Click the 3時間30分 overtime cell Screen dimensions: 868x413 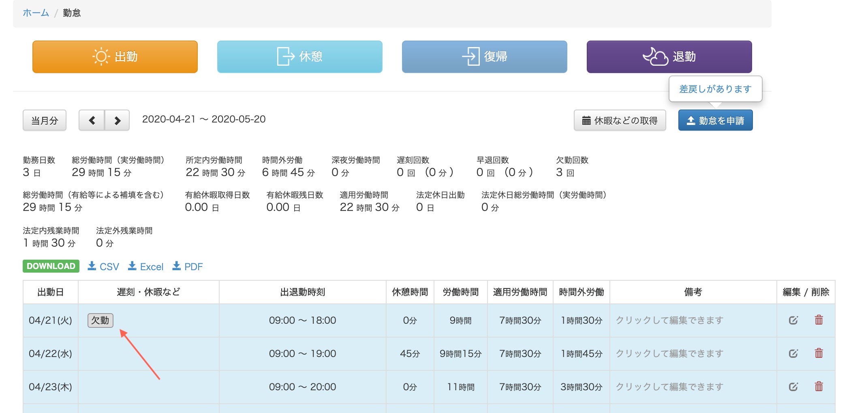coord(582,387)
